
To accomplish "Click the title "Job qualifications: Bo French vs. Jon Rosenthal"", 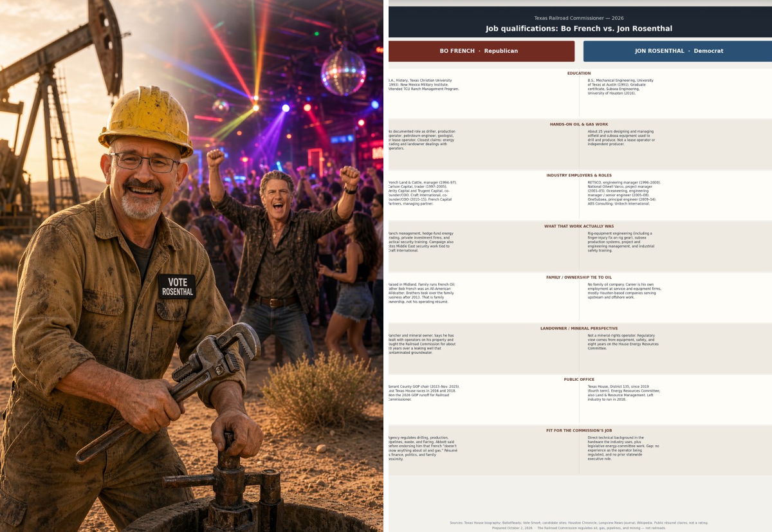I will 579,28.
